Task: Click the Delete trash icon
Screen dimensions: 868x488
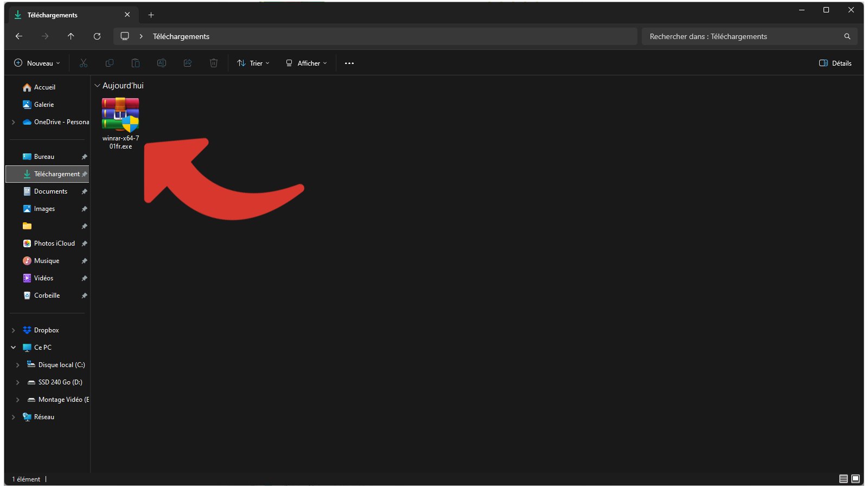Action: (x=214, y=63)
